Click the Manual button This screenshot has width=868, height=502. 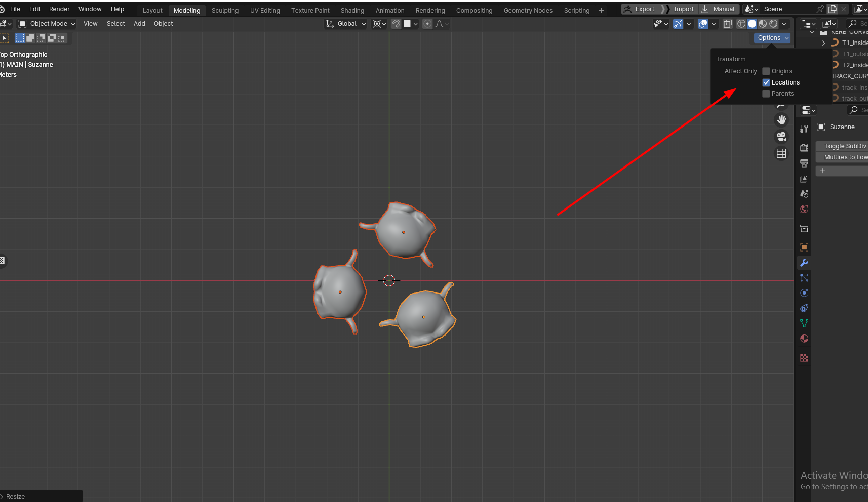coord(719,9)
